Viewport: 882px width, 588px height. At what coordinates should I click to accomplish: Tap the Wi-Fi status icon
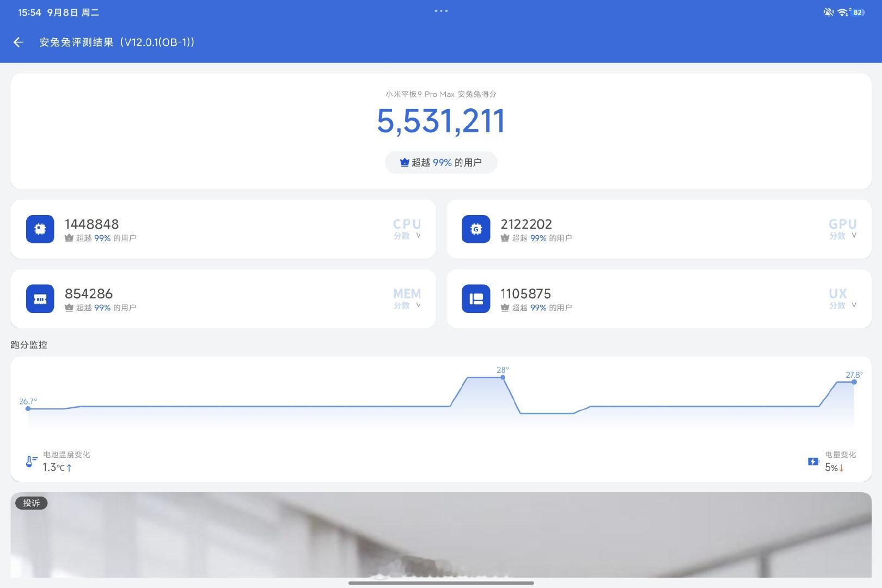(x=842, y=12)
